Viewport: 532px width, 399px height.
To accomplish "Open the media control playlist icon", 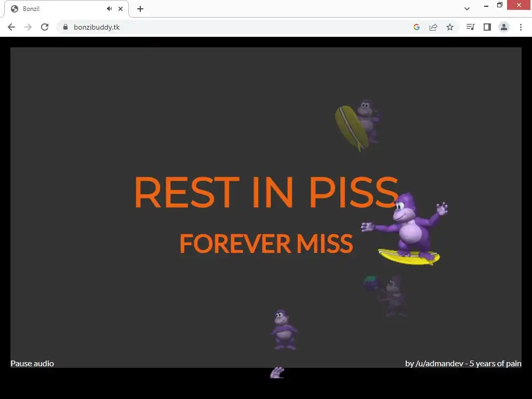I will [x=470, y=27].
